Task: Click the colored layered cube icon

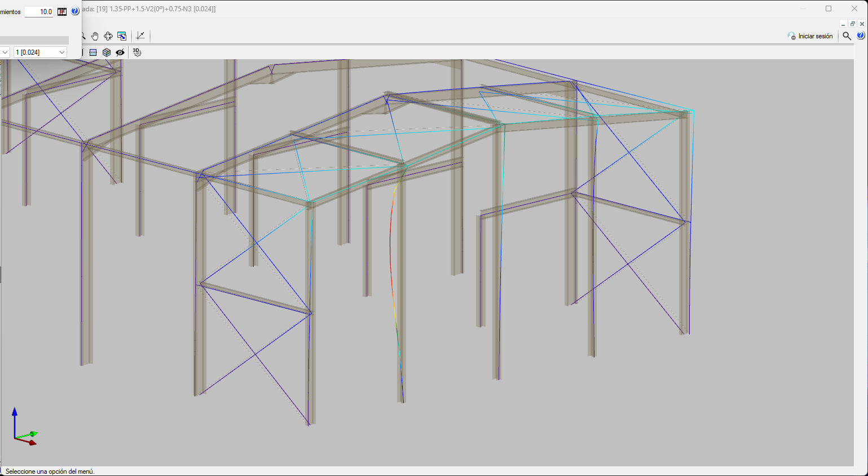Action: click(107, 52)
